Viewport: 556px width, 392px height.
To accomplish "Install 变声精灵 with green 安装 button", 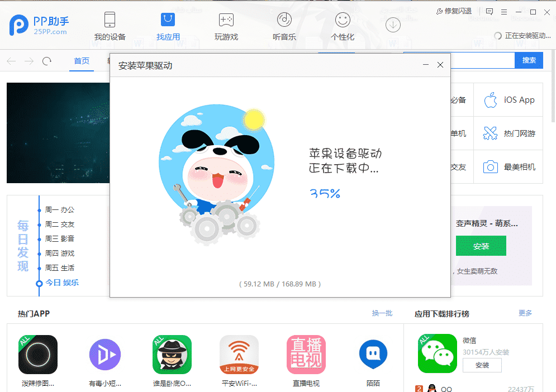I will [x=481, y=246].
